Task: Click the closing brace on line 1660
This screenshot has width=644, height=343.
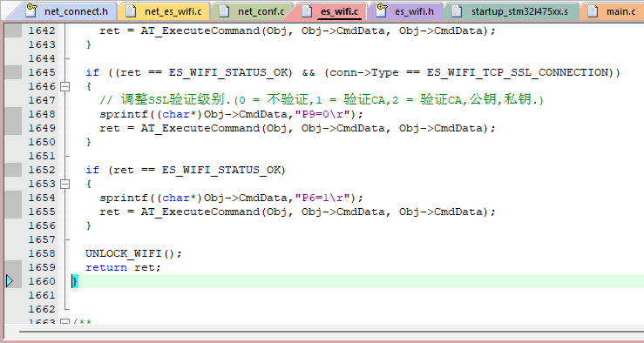Action: point(75,281)
